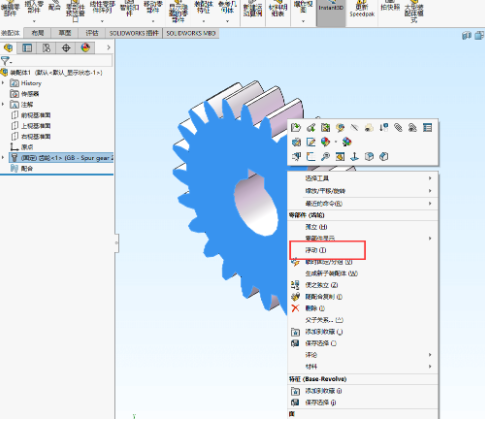
Task: Expand the History folder in feature tree
Action: click(3, 83)
